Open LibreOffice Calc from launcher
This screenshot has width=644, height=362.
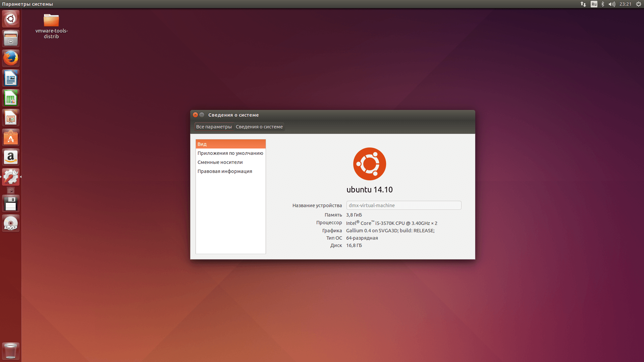[x=11, y=98]
